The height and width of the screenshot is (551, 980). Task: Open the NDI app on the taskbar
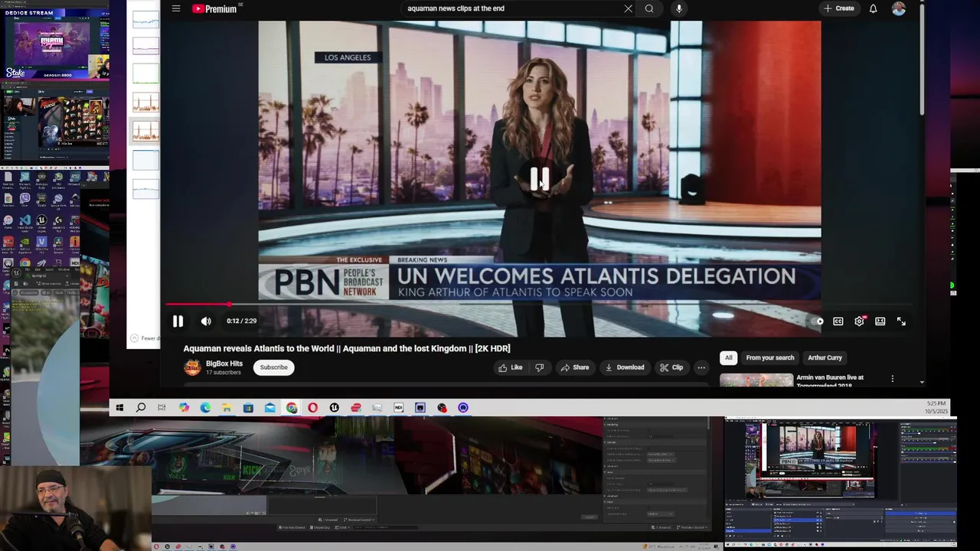click(x=398, y=408)
